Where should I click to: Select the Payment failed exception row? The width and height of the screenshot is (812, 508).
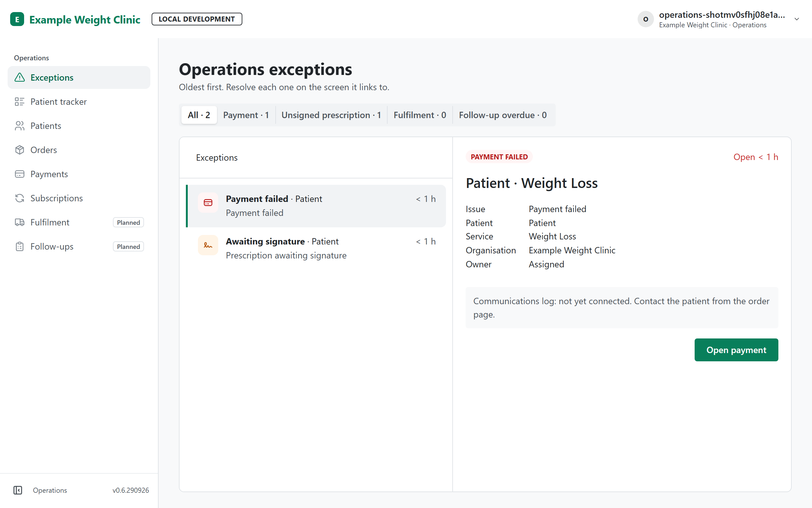coord(316,206)
